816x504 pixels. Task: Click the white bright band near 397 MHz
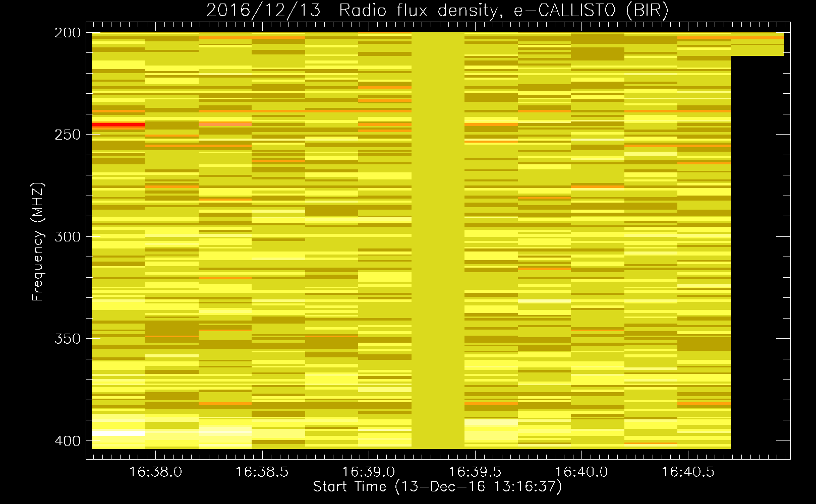click(x=119, y=433)
